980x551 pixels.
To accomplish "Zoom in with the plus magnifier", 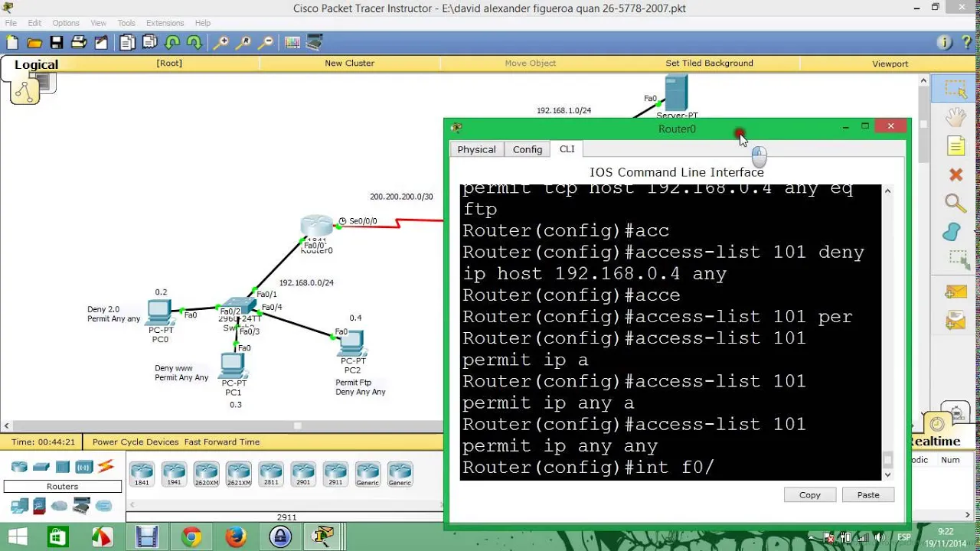I will (x=220, y=43).
